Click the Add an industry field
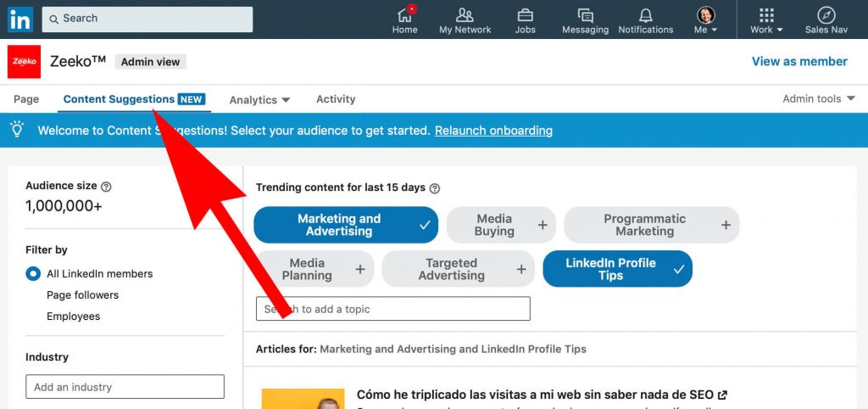 click(125, 387)
